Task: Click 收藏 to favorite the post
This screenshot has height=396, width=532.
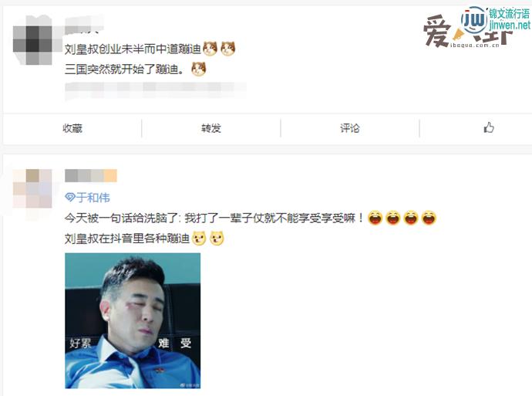Action: point(72,128)
